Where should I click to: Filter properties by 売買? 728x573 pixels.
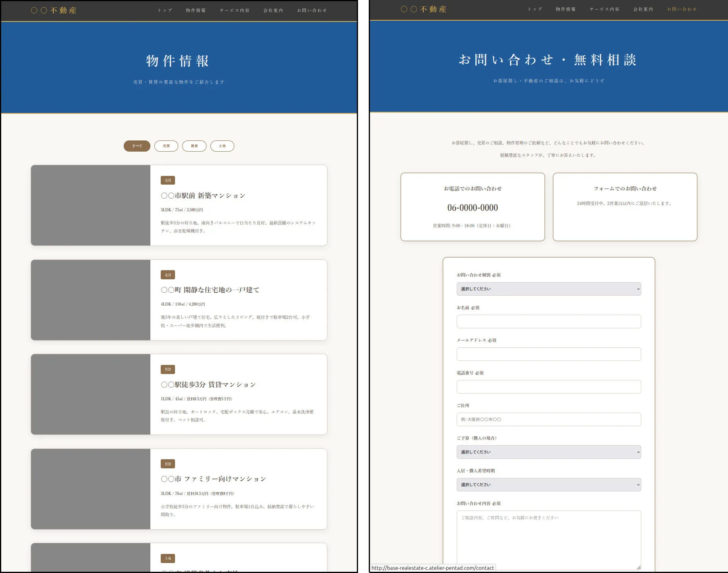coord(166,146)
